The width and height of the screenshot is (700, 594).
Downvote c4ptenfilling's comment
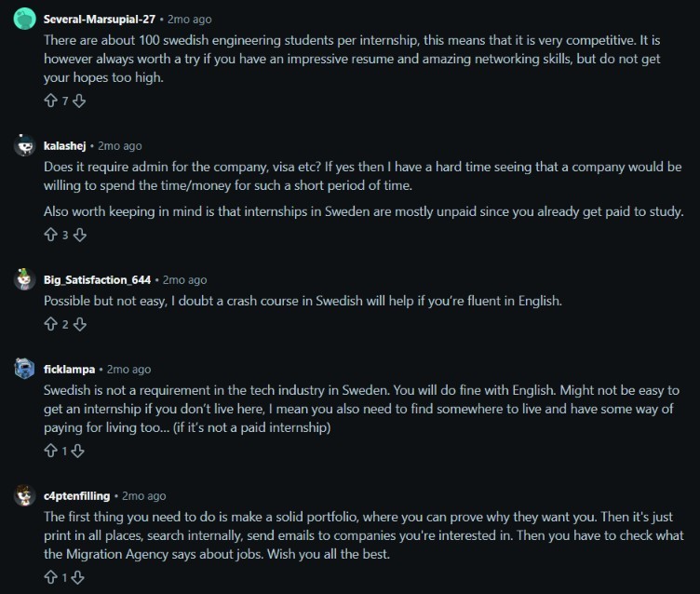click(77, 577)
